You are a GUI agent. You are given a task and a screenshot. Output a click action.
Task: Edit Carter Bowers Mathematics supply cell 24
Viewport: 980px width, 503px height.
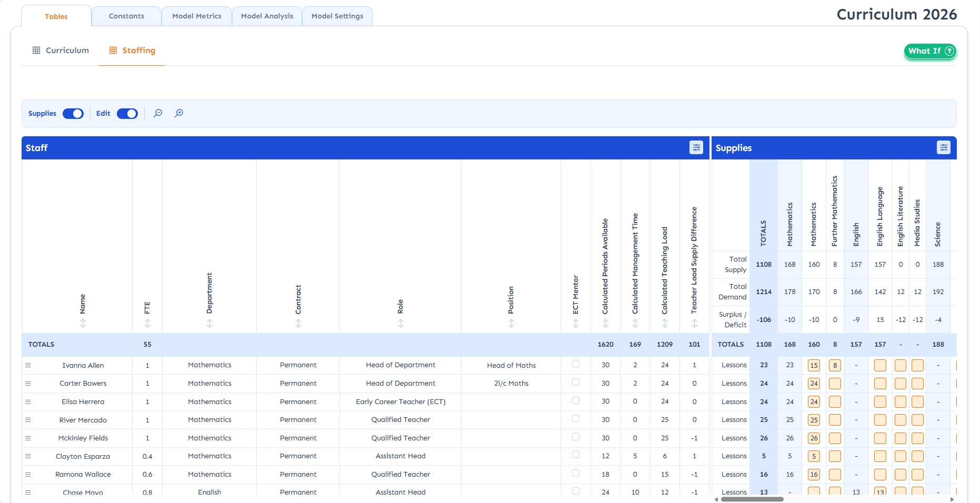click(x=814, y=384)
